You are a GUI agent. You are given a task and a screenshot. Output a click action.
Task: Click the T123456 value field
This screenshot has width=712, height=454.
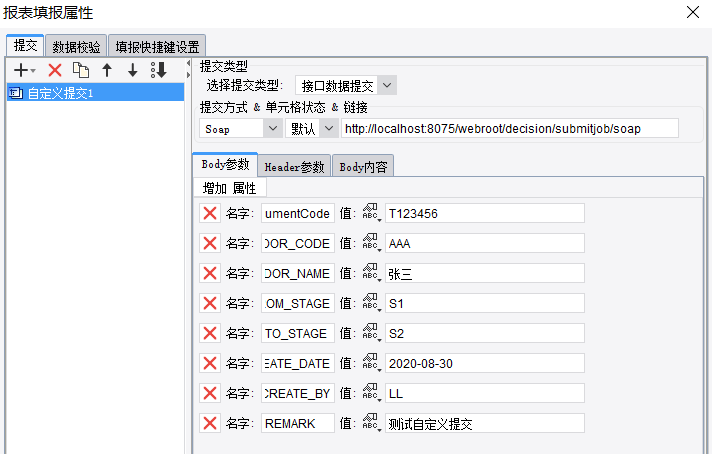click(x=485, y=213)
